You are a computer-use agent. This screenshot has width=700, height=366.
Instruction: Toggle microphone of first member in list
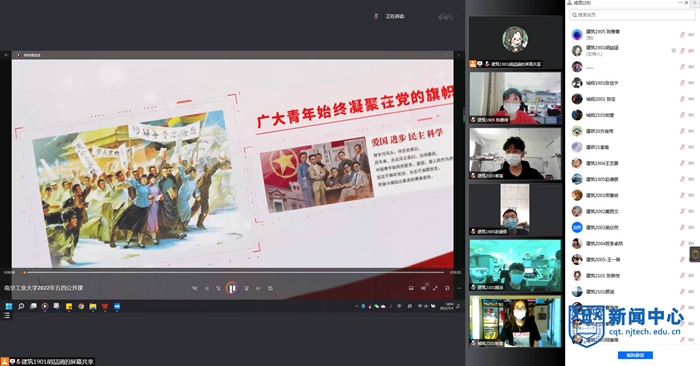tap(682, 34)
